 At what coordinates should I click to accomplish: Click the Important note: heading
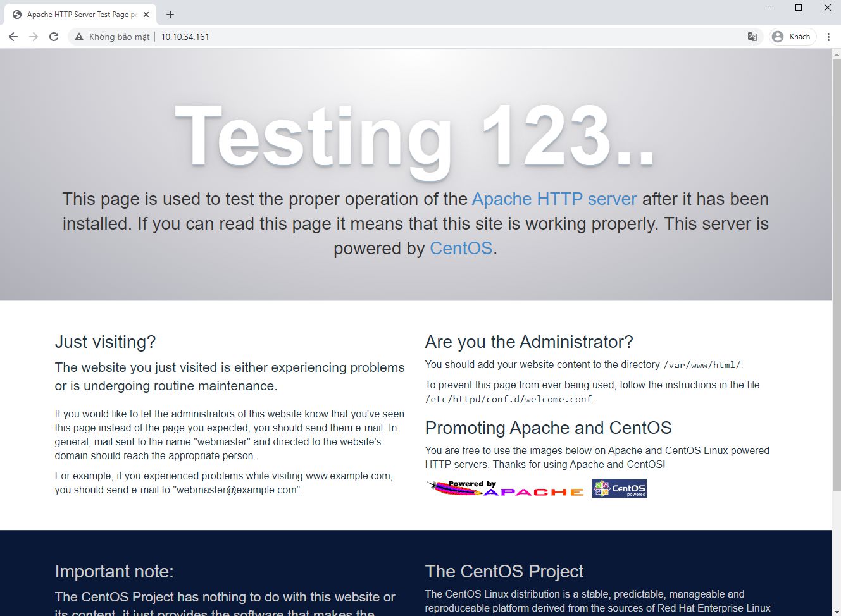pyautogui.click(x=114, y=572)
